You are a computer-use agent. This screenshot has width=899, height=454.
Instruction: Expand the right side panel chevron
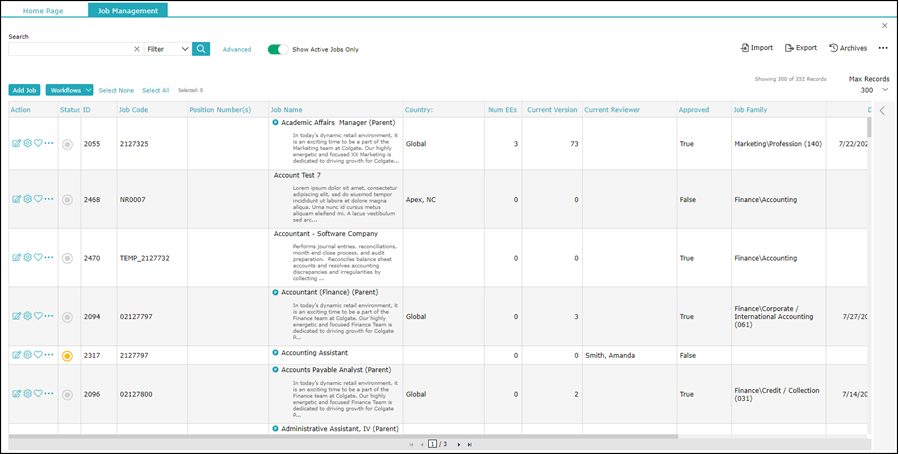pyautogui.click(x=882, y=111)
